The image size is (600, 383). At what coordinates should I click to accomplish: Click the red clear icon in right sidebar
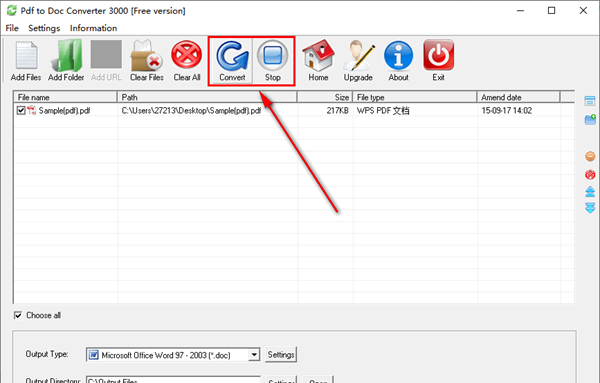[x=590, y=174]
